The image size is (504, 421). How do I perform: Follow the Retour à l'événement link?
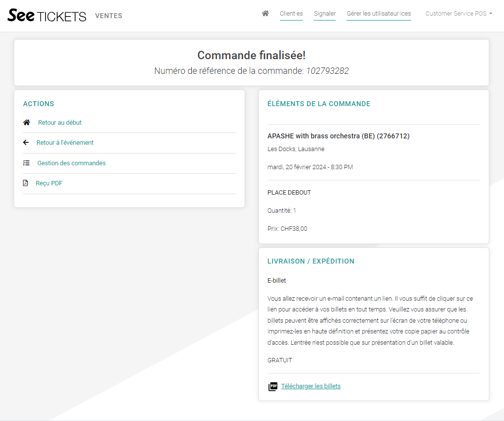65,143
